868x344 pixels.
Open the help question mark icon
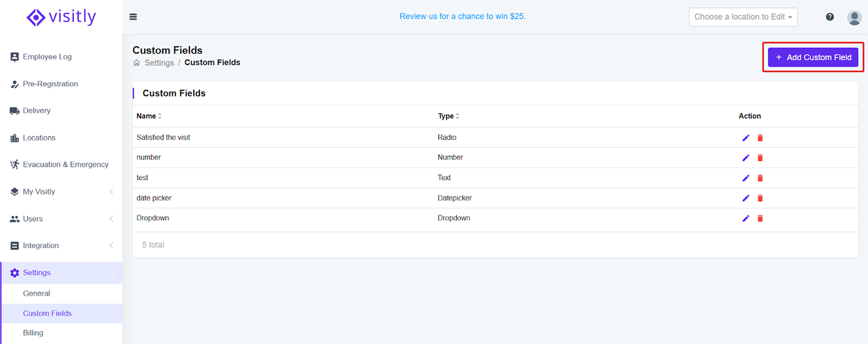click(829, 17)
